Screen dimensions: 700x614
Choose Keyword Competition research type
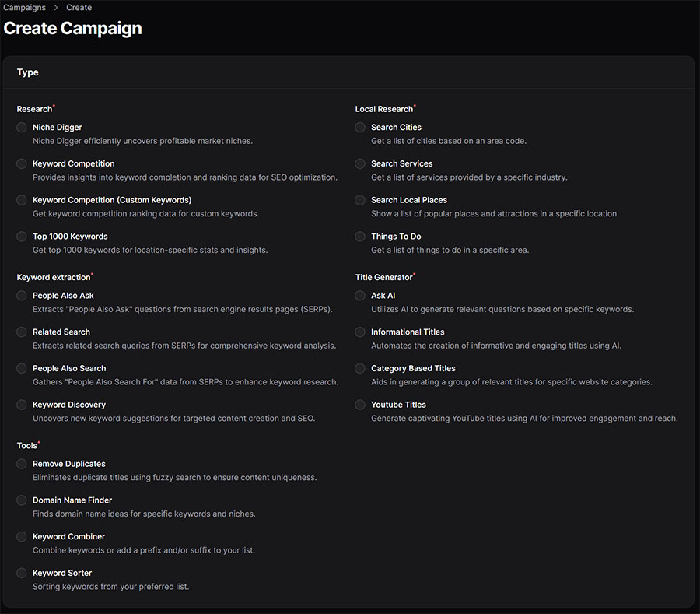[21, 163]
